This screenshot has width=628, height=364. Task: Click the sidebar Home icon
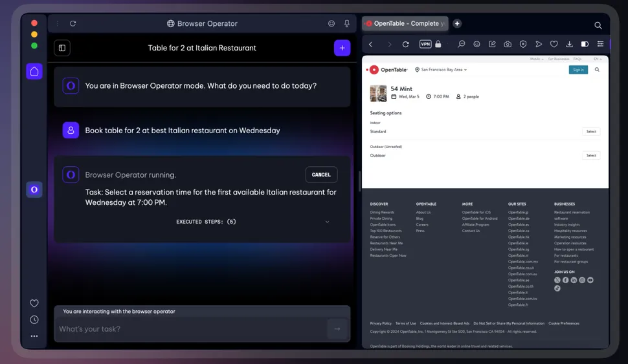coord(34,71)
